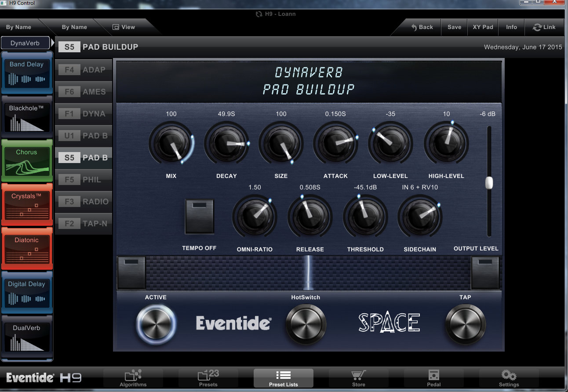This screenshot has width=568, height=392.
Task: Click the THRESHOLD knob
Action: pos(365,217)
